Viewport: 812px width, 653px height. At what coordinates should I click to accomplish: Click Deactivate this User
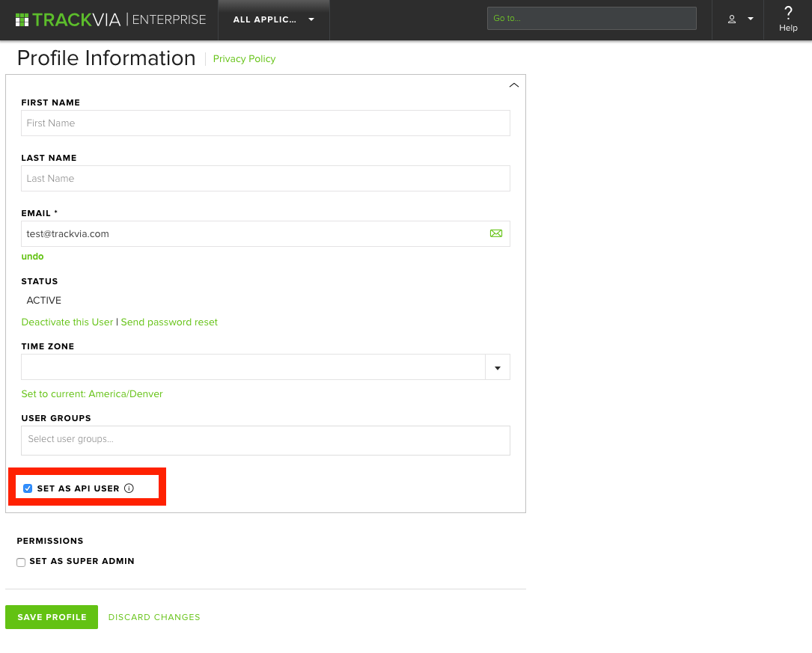click(x=67, y=322)
